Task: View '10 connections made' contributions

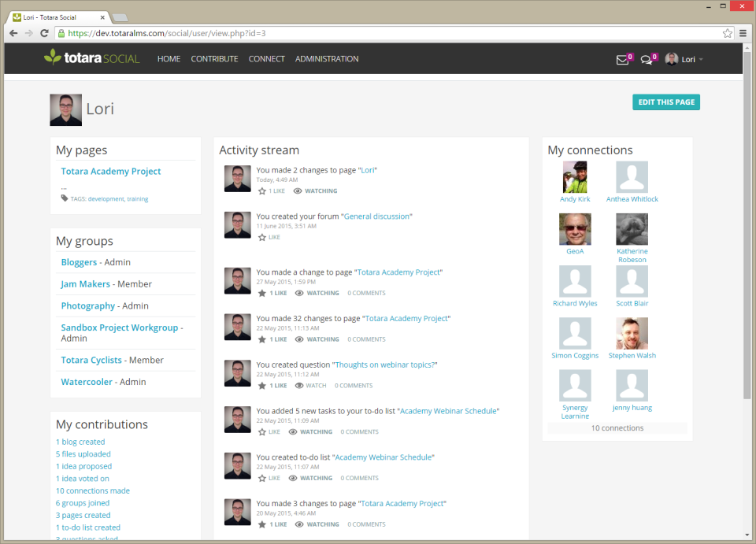Action: tap(93, 490)
